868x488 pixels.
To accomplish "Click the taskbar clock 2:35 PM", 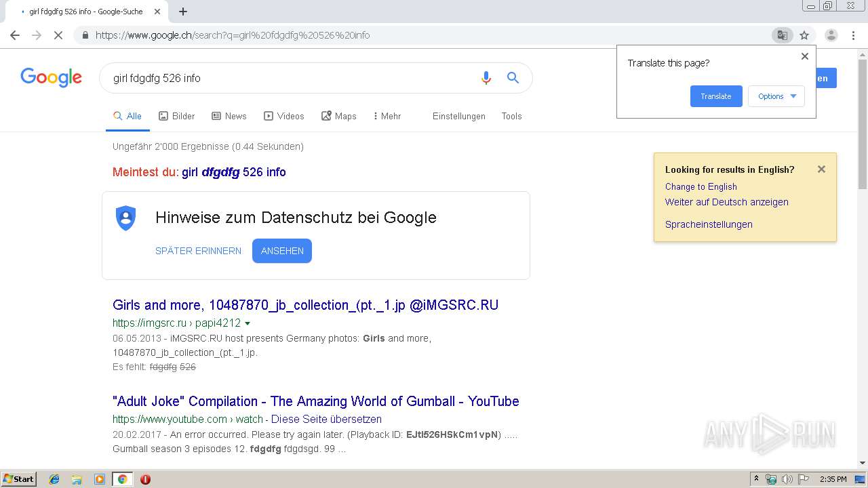I will 833,479.
